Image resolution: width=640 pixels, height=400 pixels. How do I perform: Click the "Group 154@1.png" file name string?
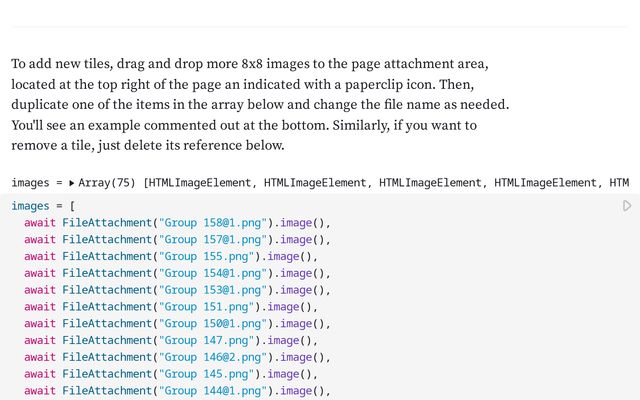tap(213, 273)
